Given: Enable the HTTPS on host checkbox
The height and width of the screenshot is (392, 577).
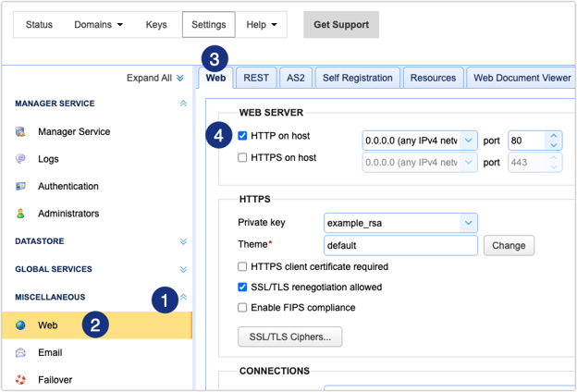Looking at the screenshot, I should (242, 158).
